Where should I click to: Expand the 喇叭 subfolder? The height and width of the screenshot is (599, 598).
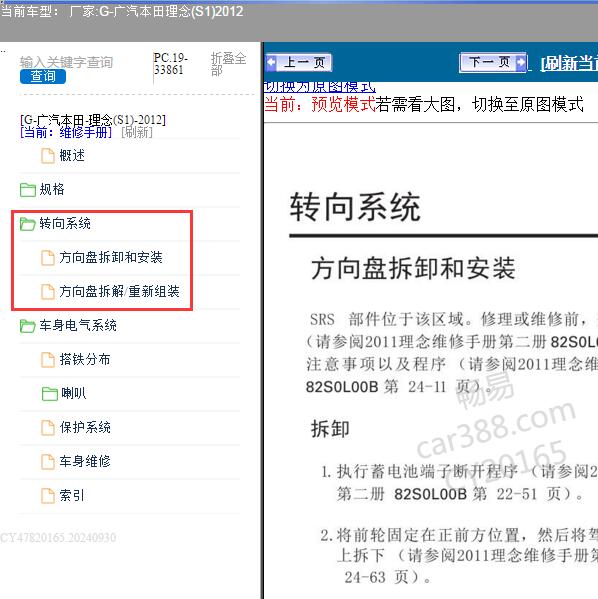click(x=74, y=393)
